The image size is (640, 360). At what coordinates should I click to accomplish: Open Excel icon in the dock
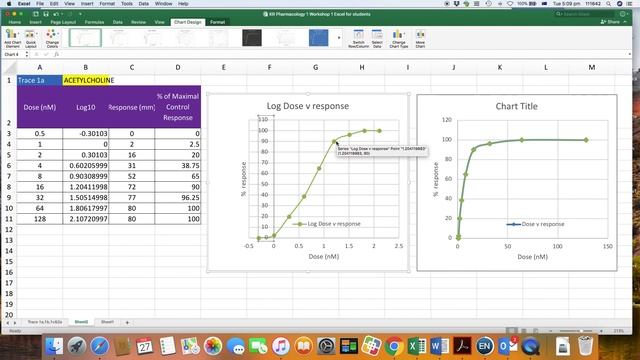pyautogui.click(x=417, y=346)
